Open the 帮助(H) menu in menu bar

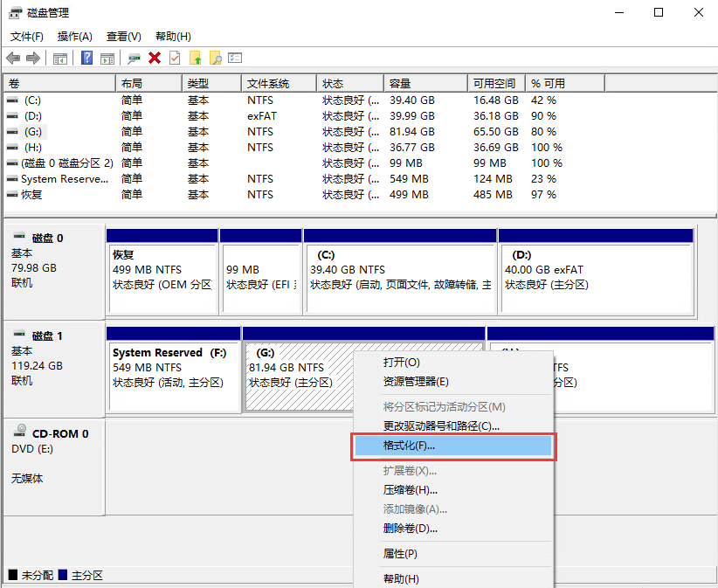click(173, 36)
